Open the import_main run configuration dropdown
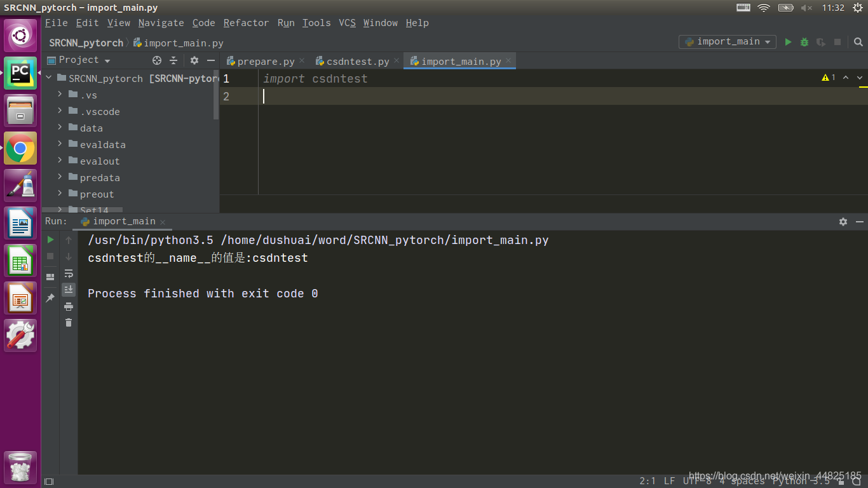868x488 pixels. [728, 42]
